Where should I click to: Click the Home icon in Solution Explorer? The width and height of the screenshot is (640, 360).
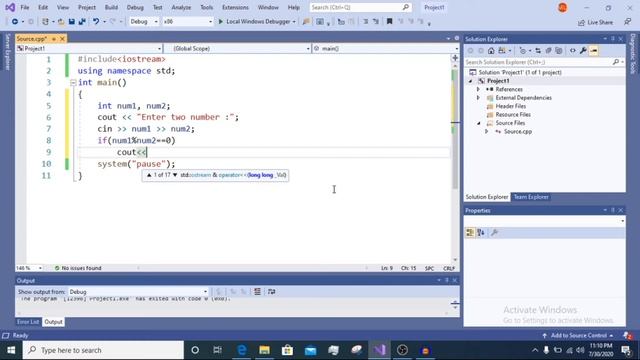[491, 51]
